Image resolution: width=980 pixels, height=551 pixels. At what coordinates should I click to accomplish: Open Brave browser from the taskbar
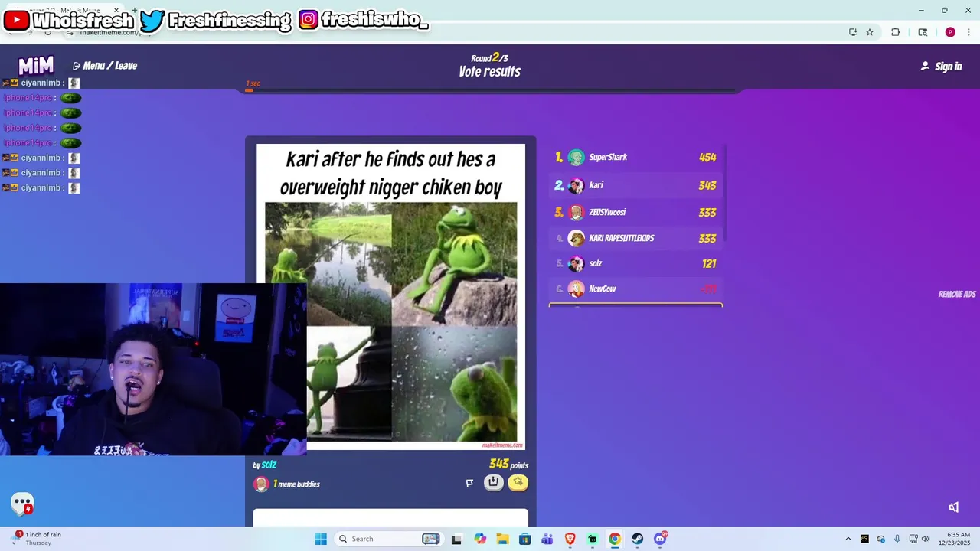pyautogui.click(x=570, y=539)
